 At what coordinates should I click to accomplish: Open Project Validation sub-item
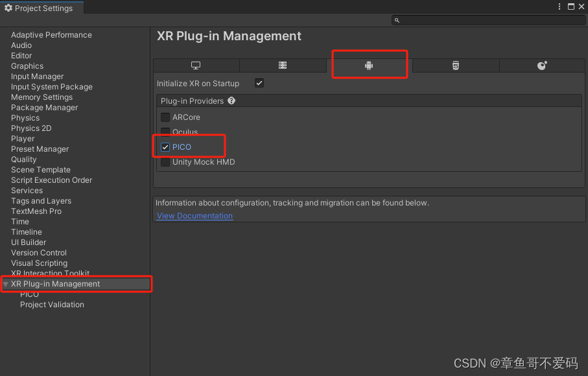click(x=52, y=305)
